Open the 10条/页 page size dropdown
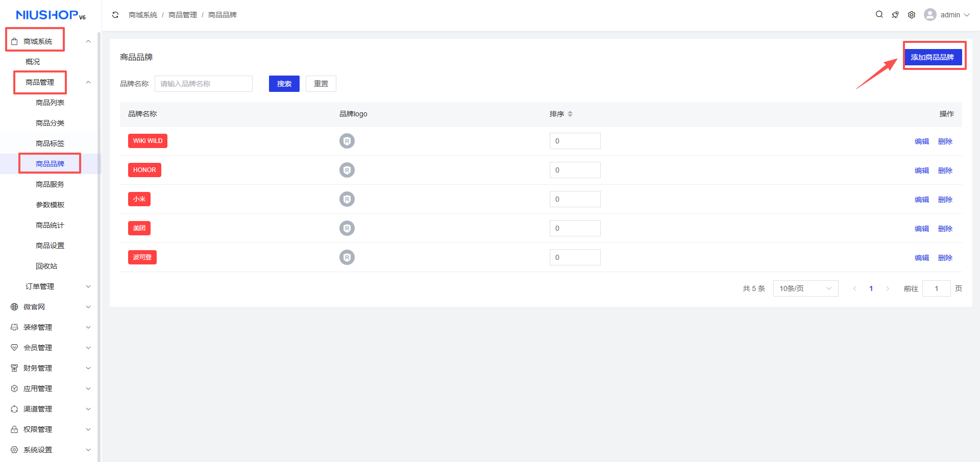The height and width of the screenshot is (462, 980). 805,288
